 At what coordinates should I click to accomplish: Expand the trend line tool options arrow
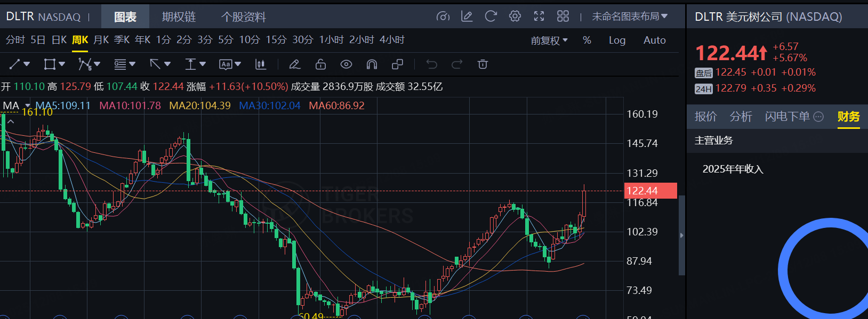pyautogui.click(x=27, y=64)
